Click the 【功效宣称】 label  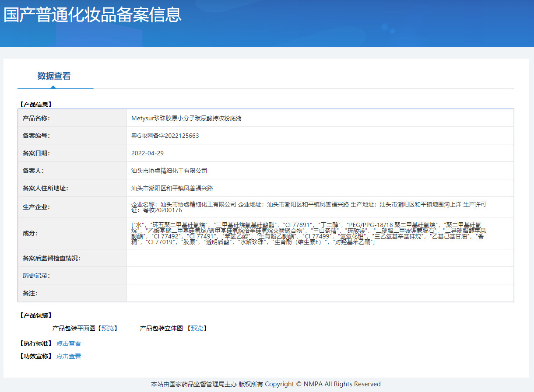click(x=35, y=356)
